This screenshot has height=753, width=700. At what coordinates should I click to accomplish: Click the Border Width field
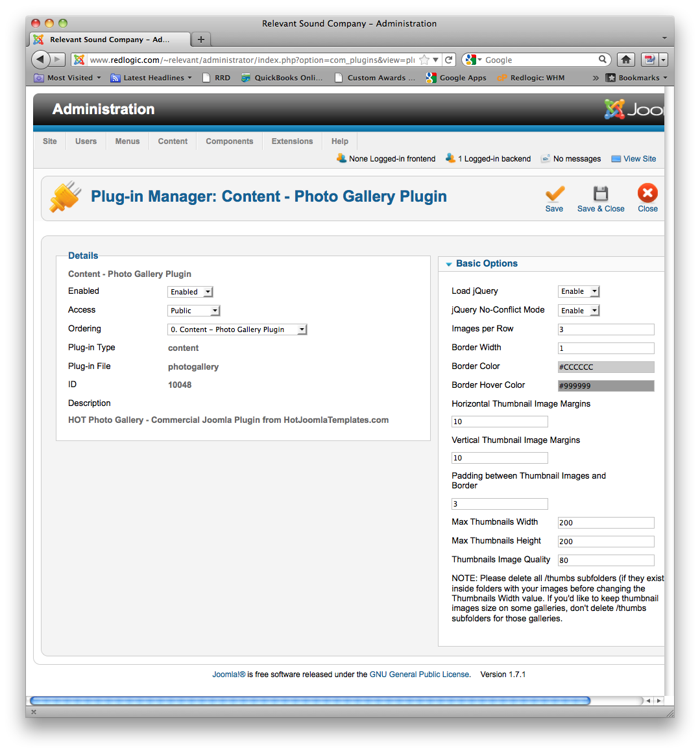coord(606,348)
